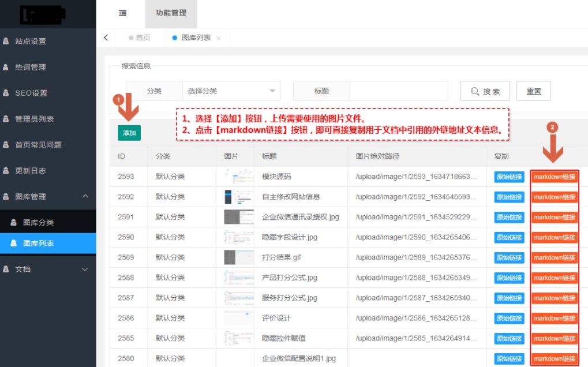Click the 功能管理 top tab

pos(171,13)
